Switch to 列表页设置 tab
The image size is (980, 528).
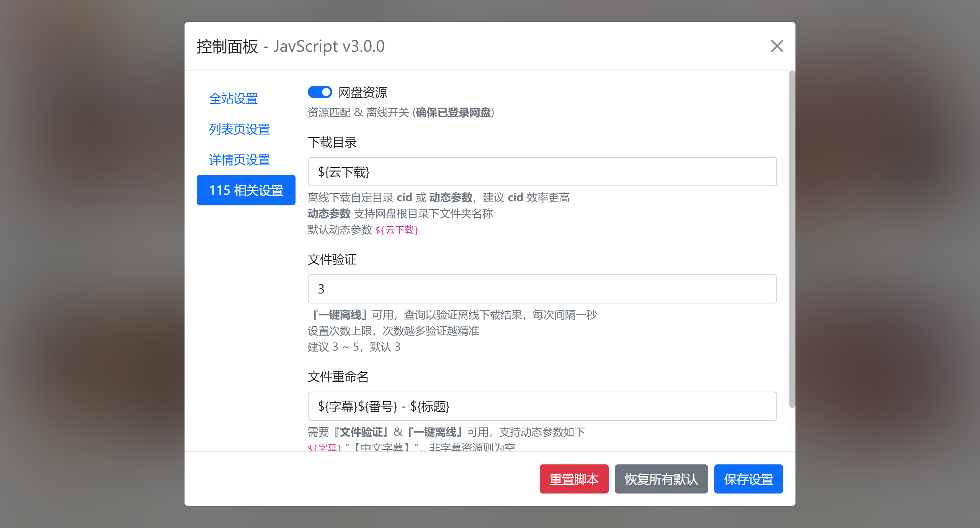239,129
